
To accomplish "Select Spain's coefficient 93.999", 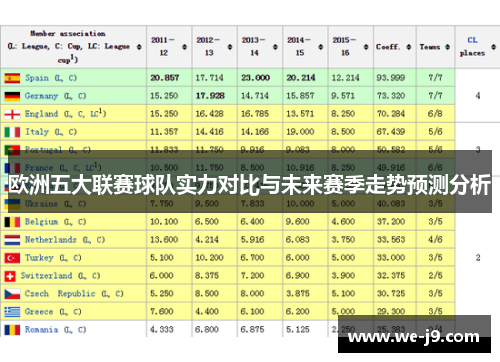I will [x=391, y=78].
